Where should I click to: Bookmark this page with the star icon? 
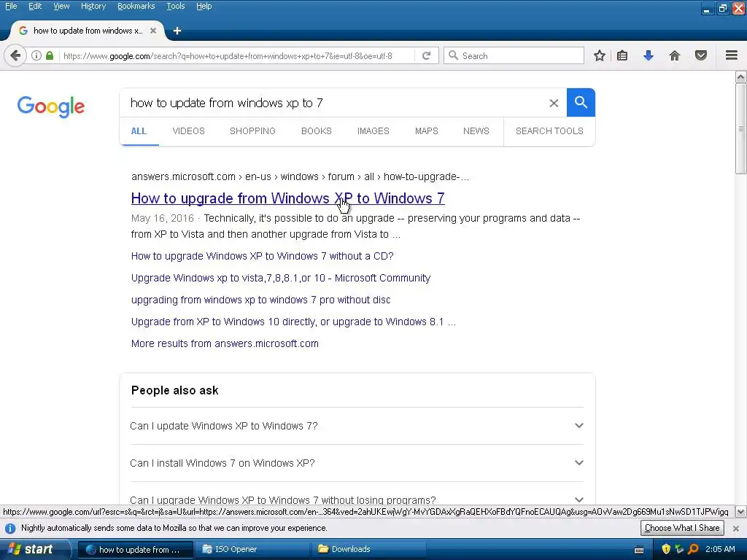[x=600, y=55]
